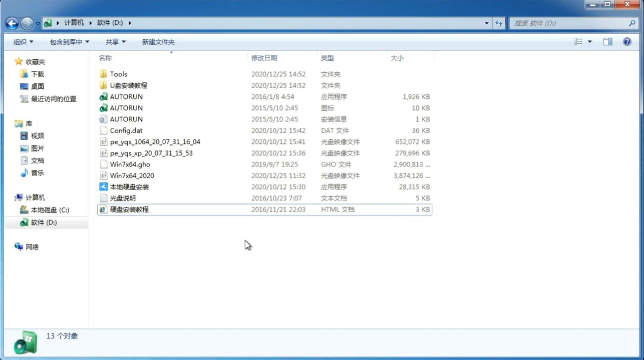Select 软件 (D:) drive in sidebar
This screenshot has width=644, height=360.
click(x=43, y=222)
